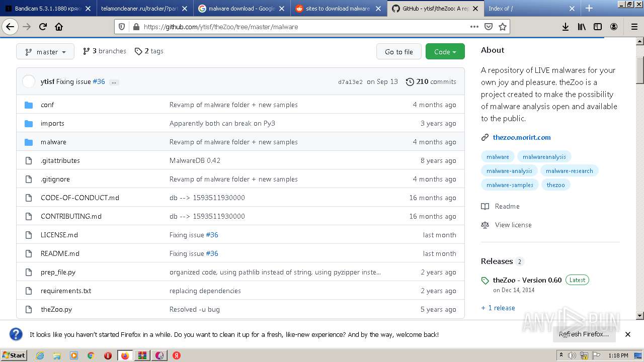
Task: Reload the page with the refresh icon
Action: click(43, 27)
